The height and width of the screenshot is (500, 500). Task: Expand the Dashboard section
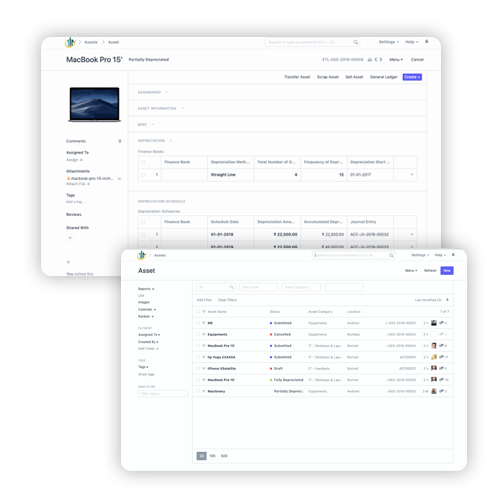(x=153, y=92)
